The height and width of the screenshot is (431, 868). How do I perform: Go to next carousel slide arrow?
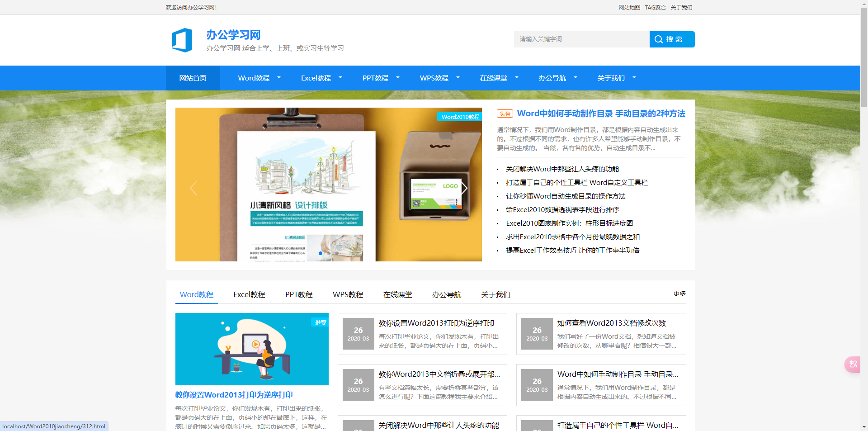pos(464,188)
